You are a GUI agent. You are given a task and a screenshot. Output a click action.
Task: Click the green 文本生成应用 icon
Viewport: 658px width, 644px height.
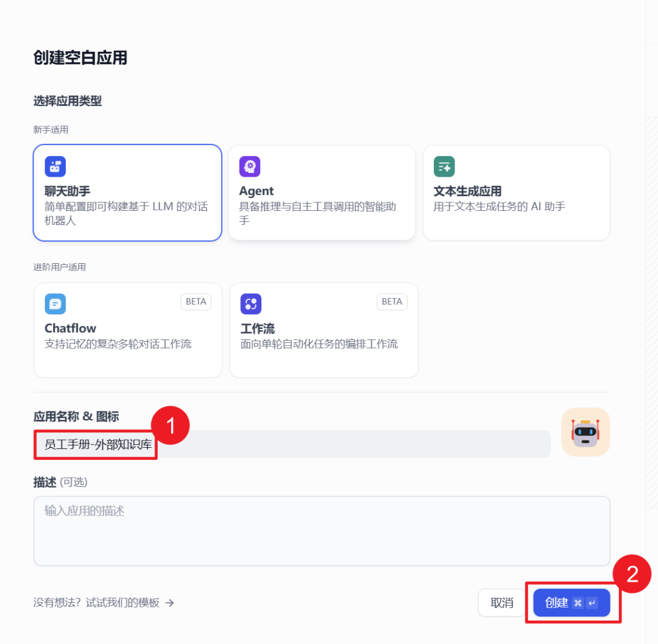pos(444,166)
